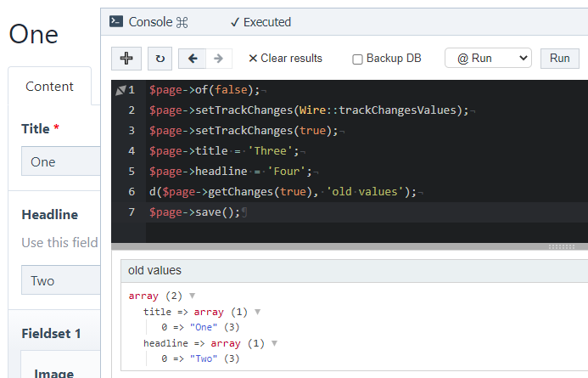The width and height of the screenshot is (588, 378).
Task: Grab the editor resize handle below code
Action: coord(561,247)
